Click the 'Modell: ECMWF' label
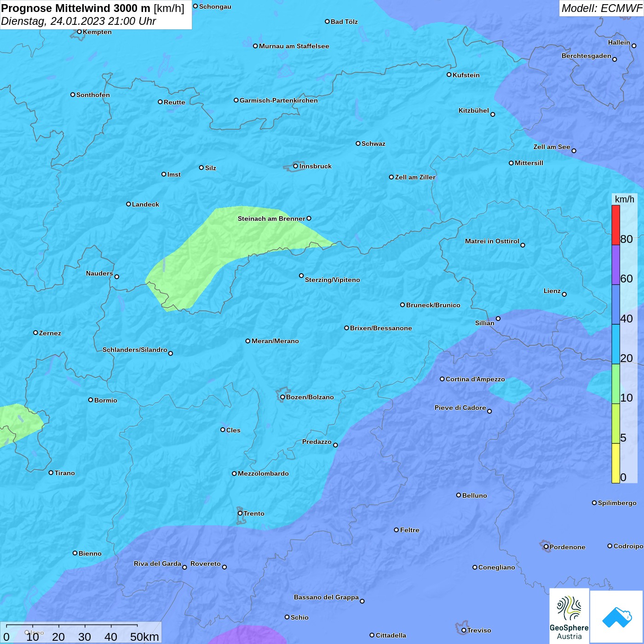The width and height of the screenshot is (644, 644). click(x=602, y=8)
